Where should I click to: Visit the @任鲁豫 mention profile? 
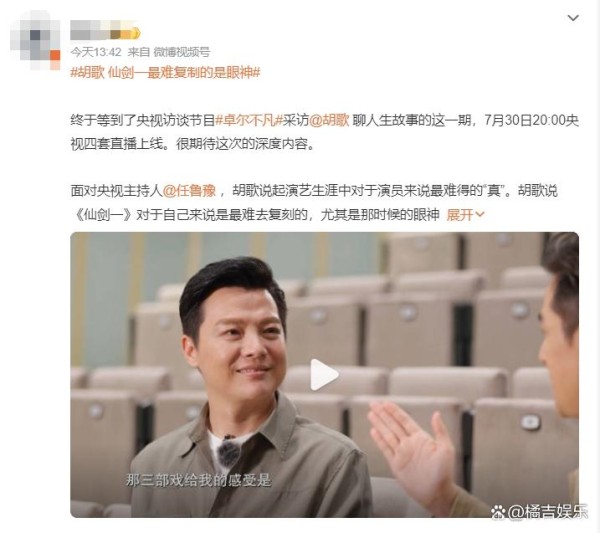[x=189, y=191]
